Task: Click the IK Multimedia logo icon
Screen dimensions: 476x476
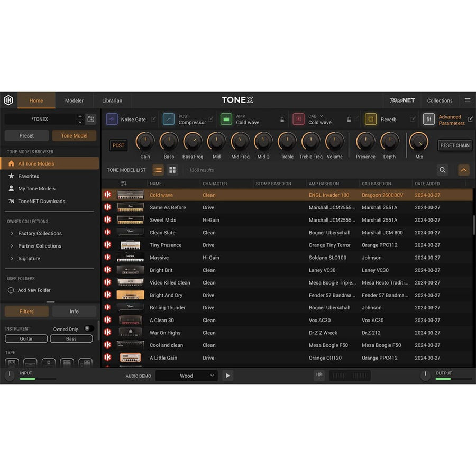Action: pyautogui.click(x=8, y=100)
